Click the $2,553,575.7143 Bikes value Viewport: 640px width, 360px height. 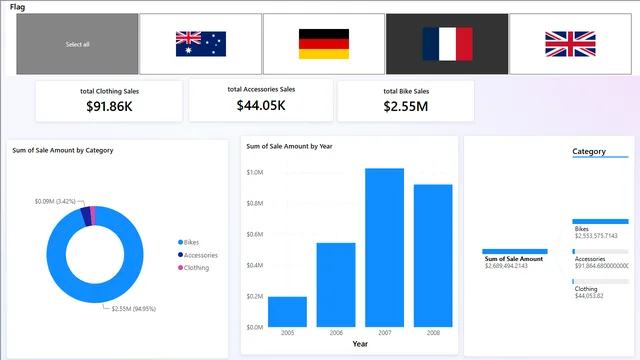coord(596,236)
